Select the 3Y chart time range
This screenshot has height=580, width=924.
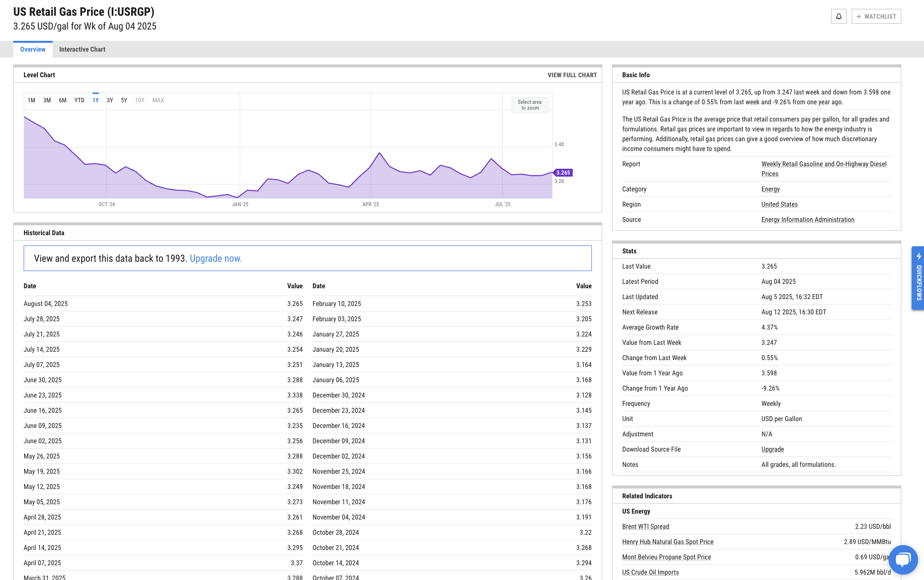[110, 100]
